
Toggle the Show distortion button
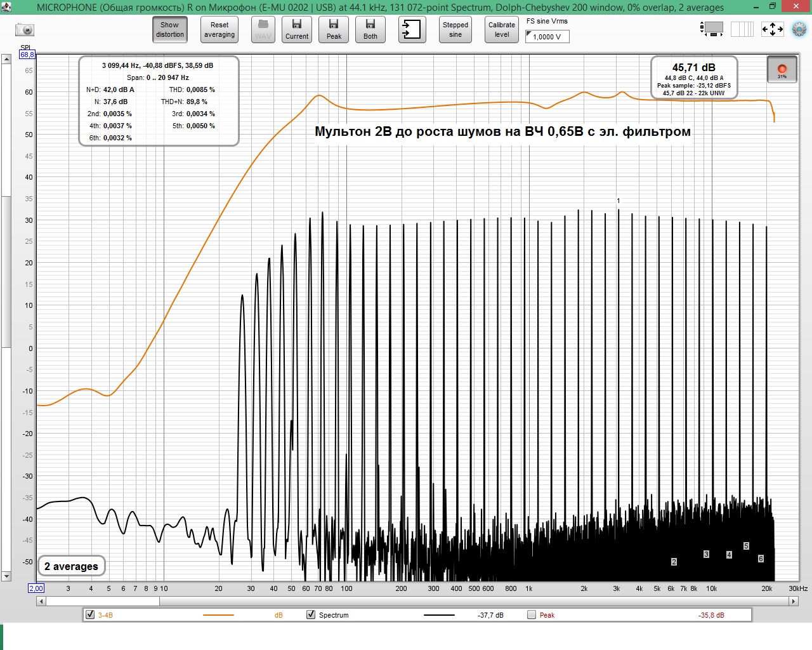tap(170, 29)
